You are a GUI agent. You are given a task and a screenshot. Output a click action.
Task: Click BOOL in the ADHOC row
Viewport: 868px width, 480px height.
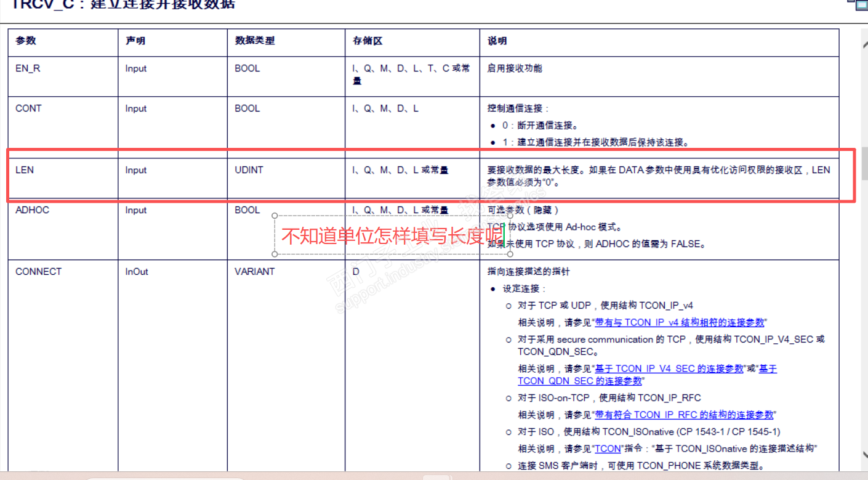pyautogui.click(x=247, y=210)
